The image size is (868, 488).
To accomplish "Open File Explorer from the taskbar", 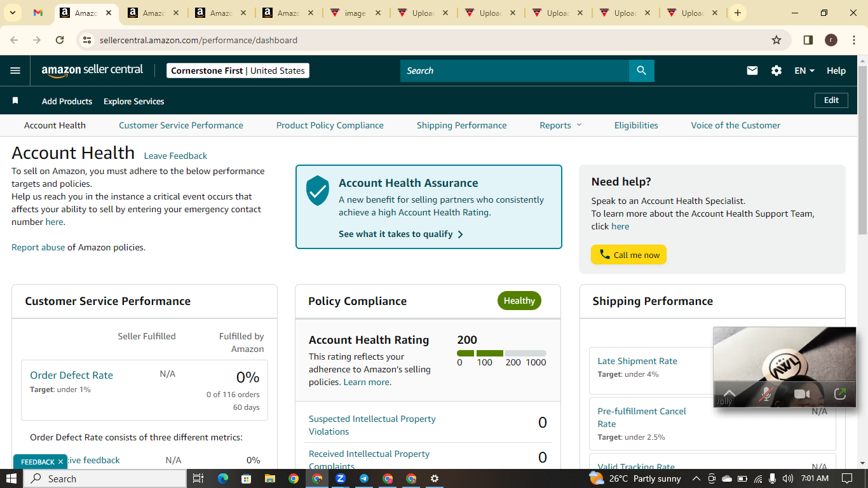I will point(270,478).
